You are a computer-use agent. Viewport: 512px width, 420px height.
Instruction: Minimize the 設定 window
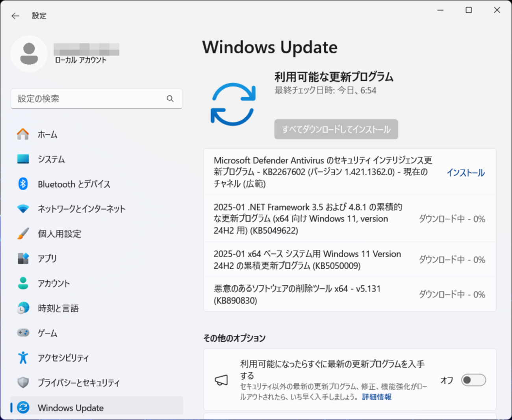pyautogui.click(x=440, y=10)
